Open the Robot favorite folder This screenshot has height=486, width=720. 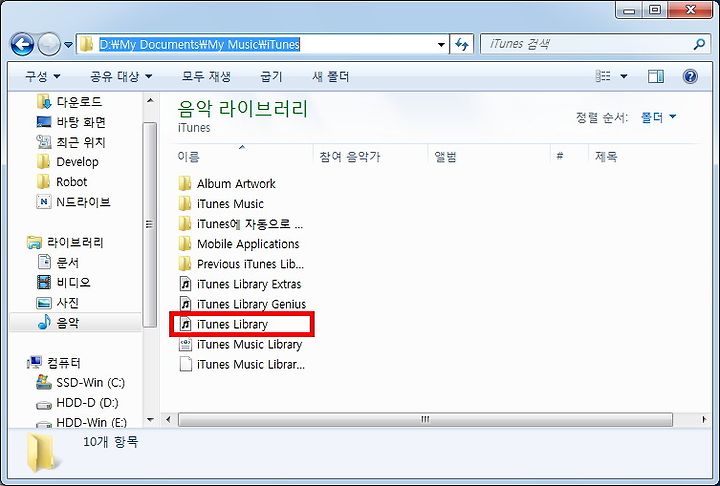coord(62,182)
